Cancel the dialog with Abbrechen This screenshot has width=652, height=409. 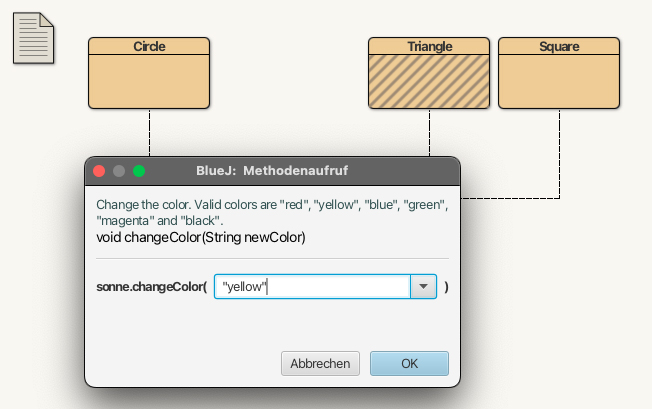point(320,363)
